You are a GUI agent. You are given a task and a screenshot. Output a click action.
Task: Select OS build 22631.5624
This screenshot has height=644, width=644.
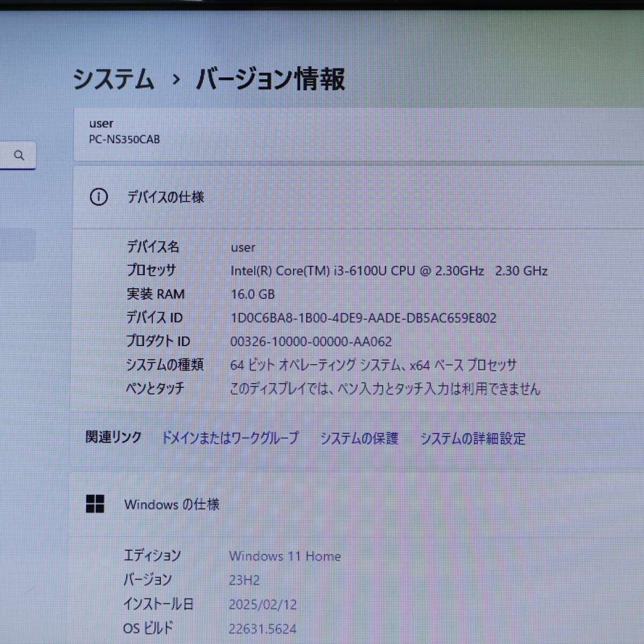262,628
